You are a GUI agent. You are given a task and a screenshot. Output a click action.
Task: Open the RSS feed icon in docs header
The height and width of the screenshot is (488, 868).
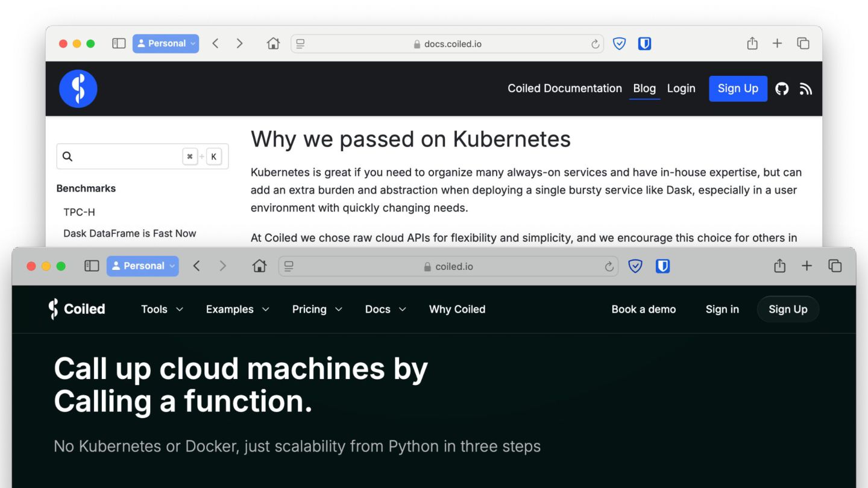(x=806, y=89)
